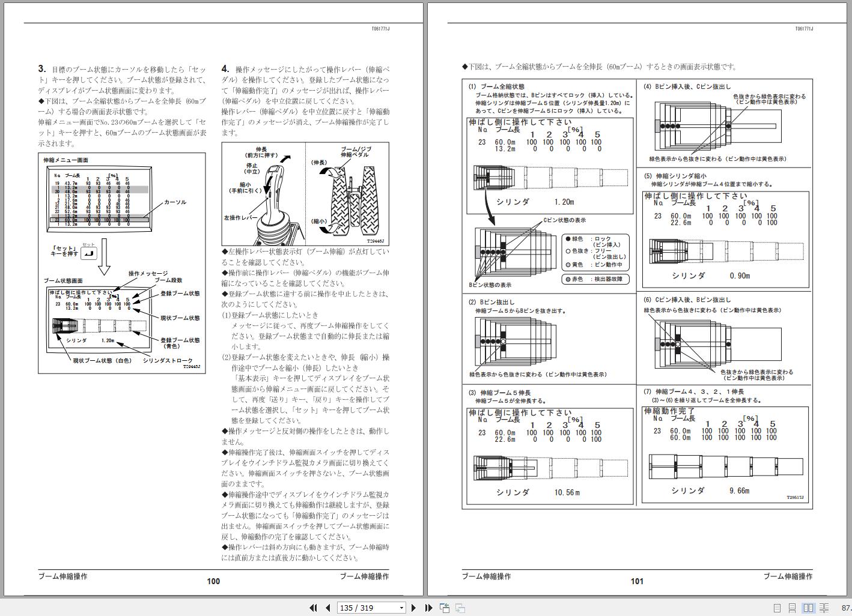
Task: Go to the previous page
Action: pos(327,608)
